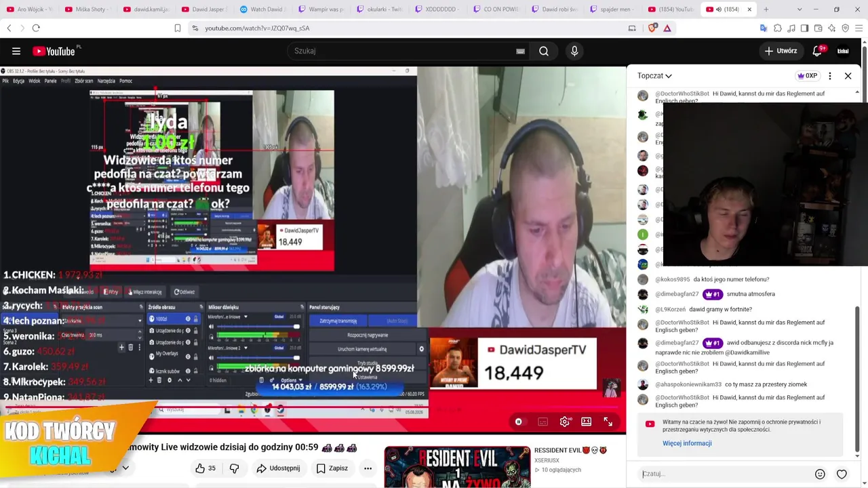
Task: Open the YouTube notifications bell
Action: click(817, 51)
